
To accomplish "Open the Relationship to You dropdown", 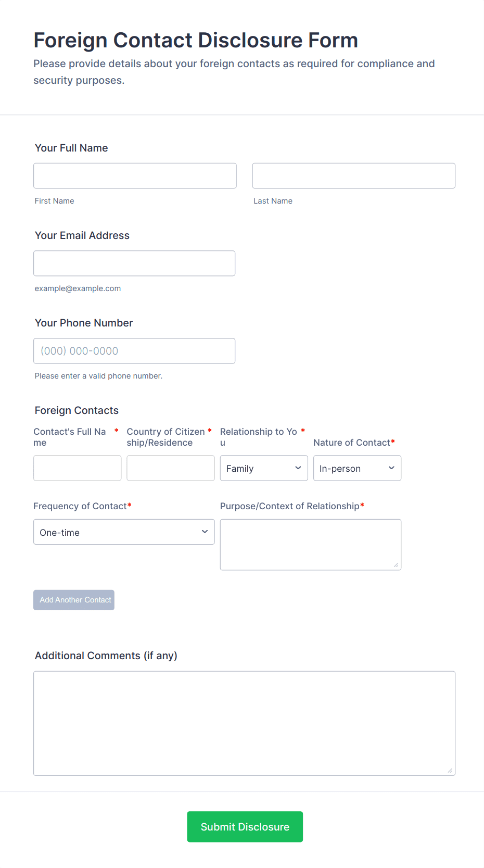I will pyautogui.click(x=263, y=468).
